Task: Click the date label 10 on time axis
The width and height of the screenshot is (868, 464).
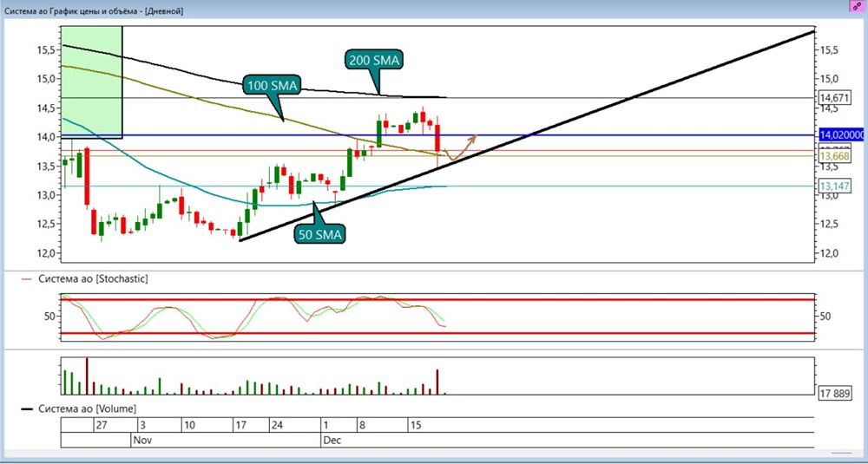Action: (x=188, y=426)
